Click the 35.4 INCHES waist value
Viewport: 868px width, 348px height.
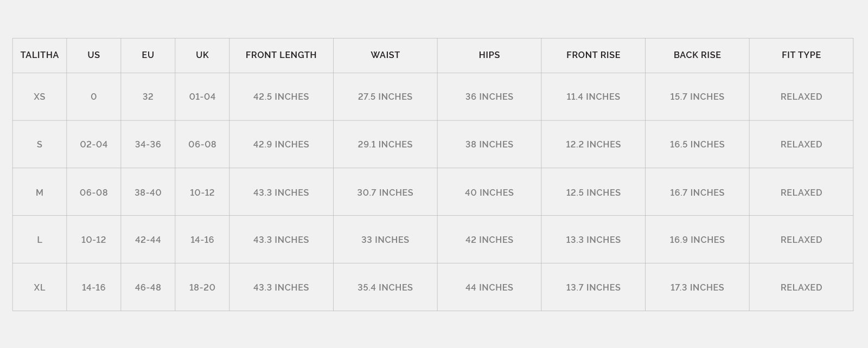click(x=385, y=287)
